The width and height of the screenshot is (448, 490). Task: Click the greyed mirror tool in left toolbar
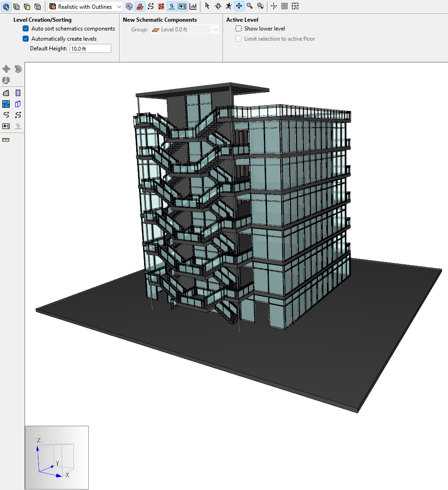coord(6,80)
